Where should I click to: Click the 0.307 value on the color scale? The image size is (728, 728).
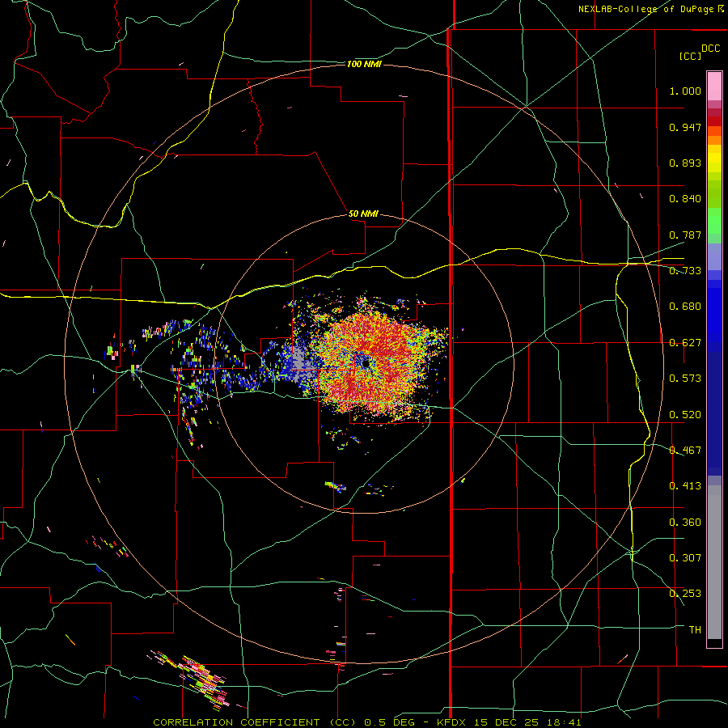[x=685, y=558]
